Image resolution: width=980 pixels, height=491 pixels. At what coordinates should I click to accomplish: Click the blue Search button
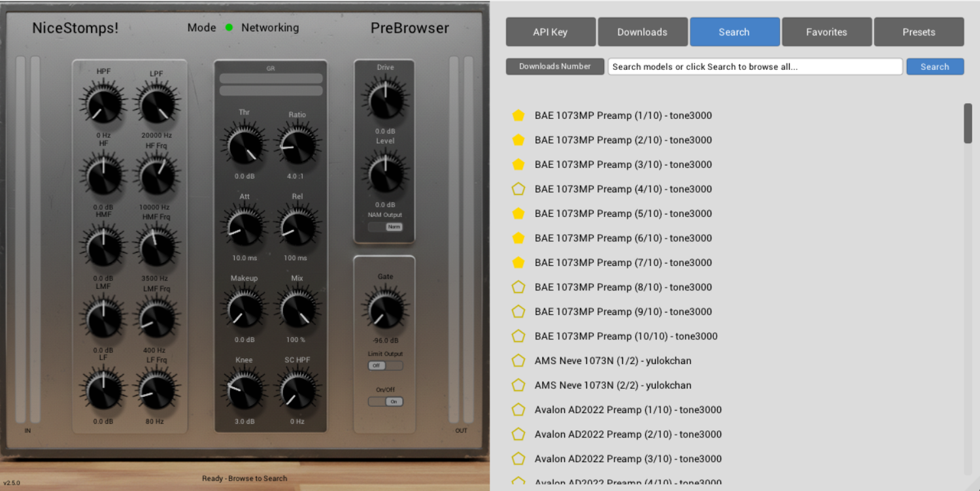[935, 66]
